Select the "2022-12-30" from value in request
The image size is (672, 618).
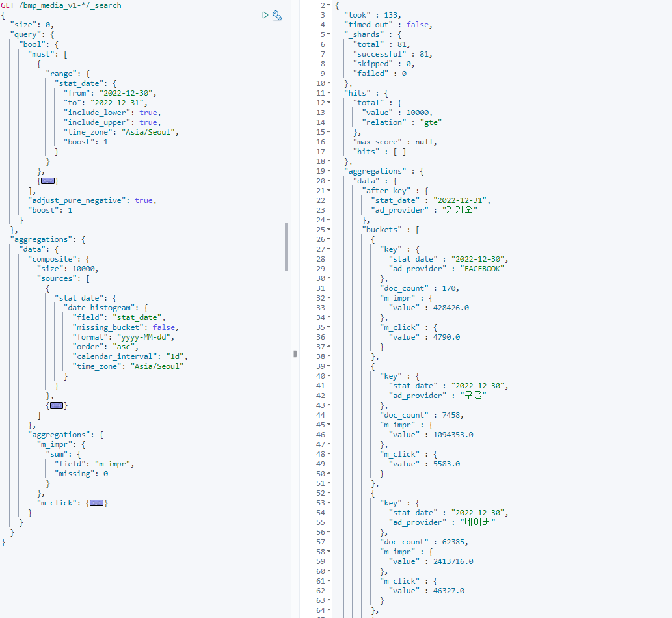pos(126,93)
